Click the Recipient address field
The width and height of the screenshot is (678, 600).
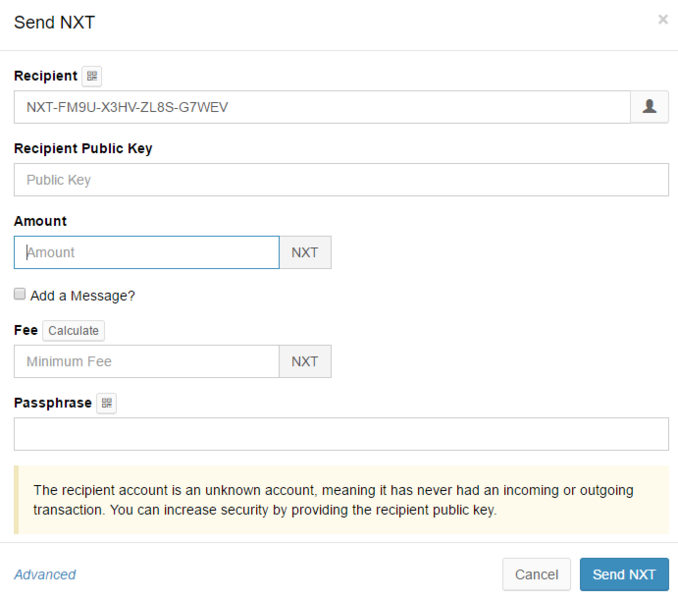(x=320, y=107)
